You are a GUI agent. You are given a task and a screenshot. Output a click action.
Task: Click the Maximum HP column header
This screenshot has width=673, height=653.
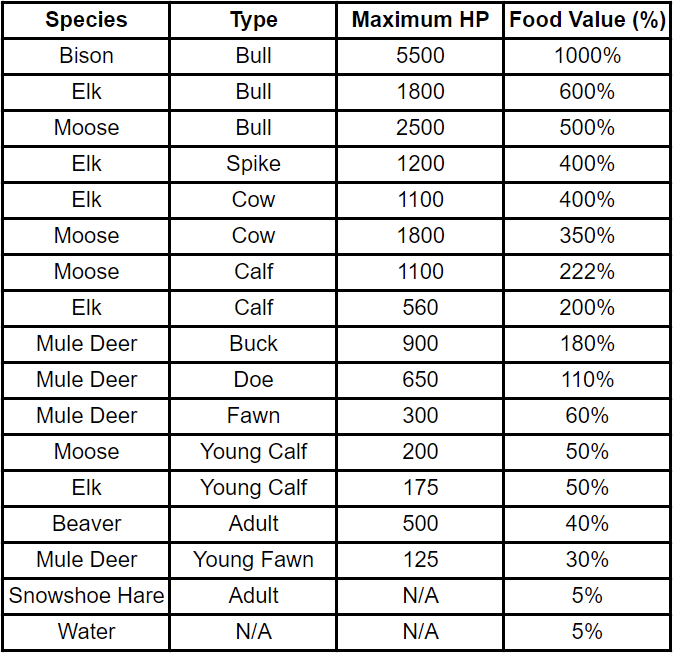pos(420,20)
